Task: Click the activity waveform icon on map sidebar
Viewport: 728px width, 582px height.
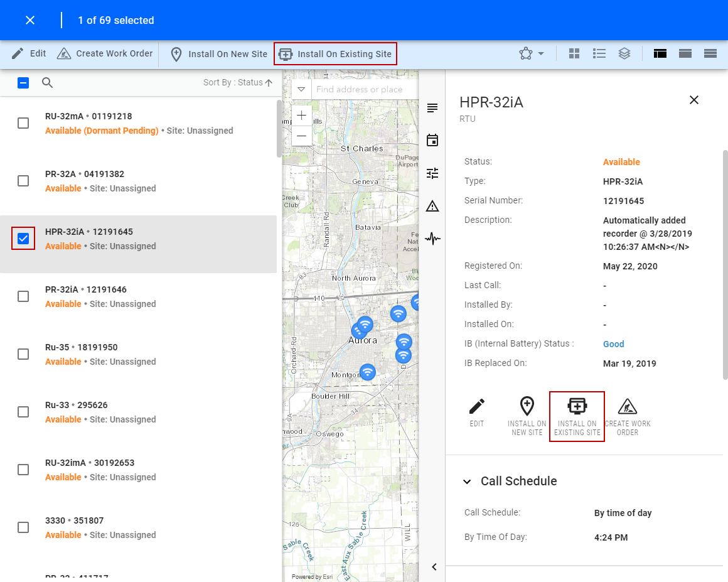Action: pyautogui.click(x=432, y=239)
